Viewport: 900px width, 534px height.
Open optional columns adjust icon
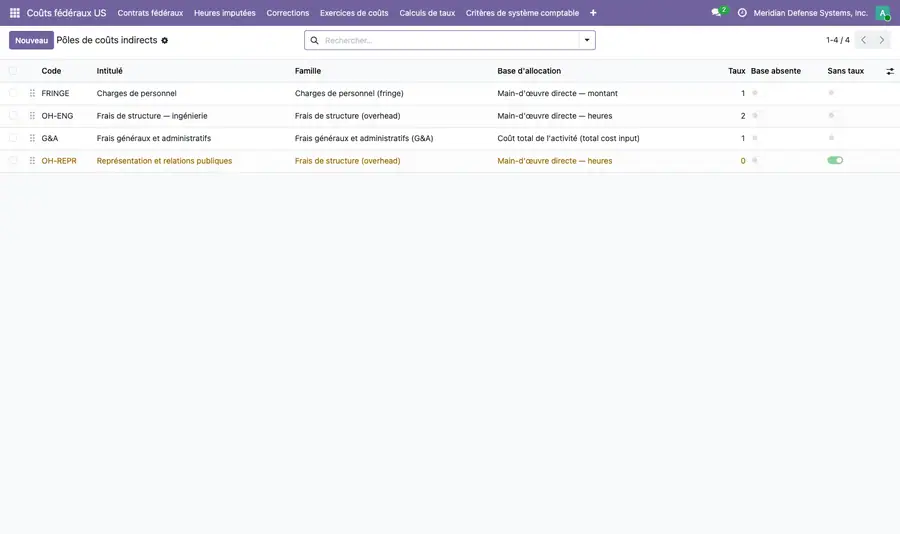890,71
